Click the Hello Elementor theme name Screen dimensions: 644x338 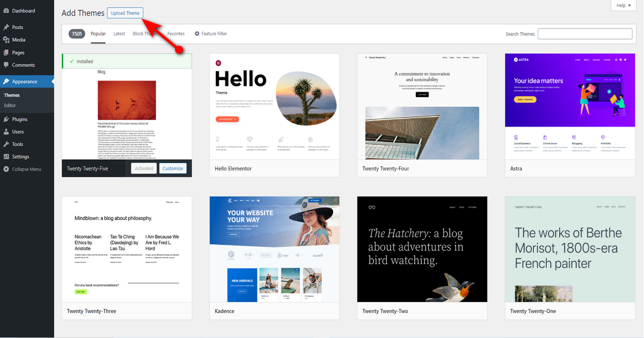[x=233, y=168]
